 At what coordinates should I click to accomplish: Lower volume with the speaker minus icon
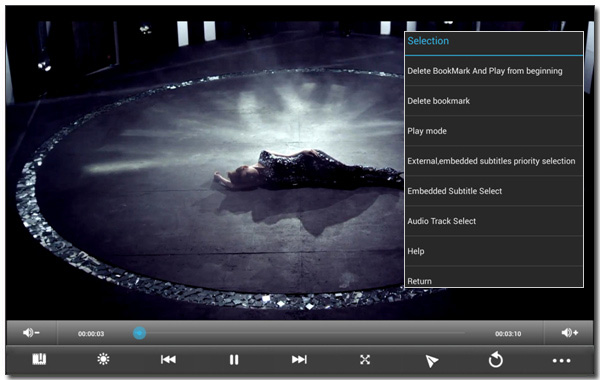tap(31, 333)
